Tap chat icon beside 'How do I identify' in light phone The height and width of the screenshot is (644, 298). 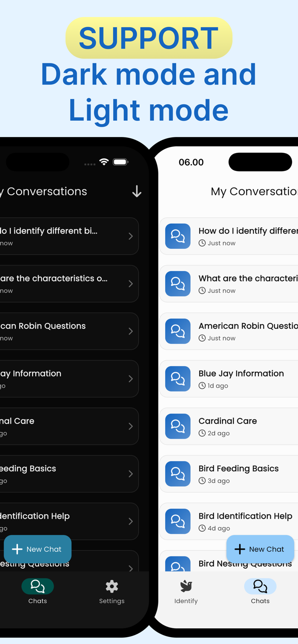coord(178,236)
